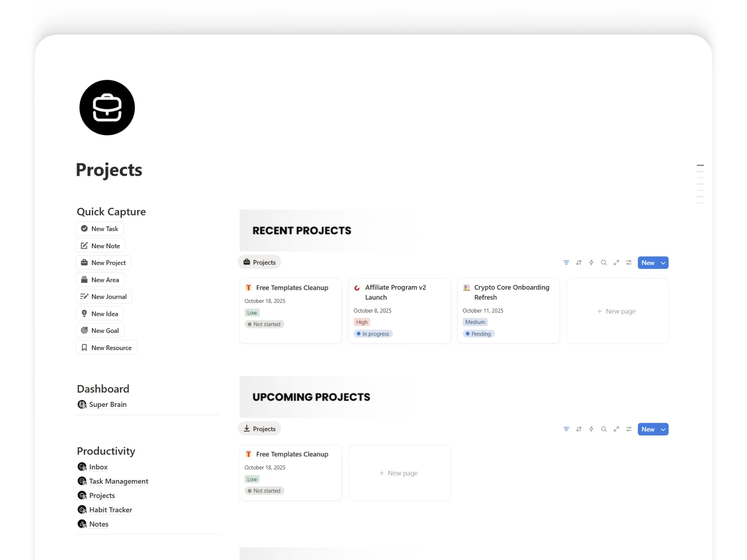Search within Recent Projects database
747x560 pixels.
pyautogui.click(x=604, y=263)
